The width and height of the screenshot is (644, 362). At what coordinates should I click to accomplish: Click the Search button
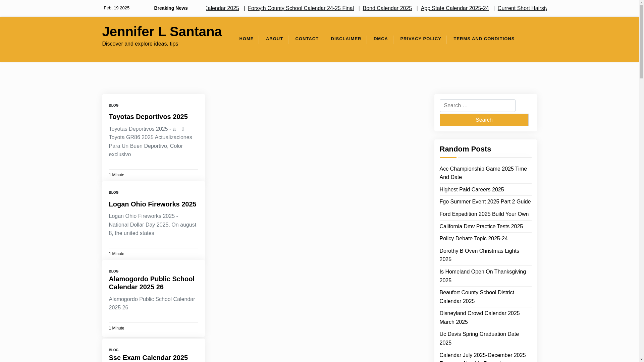(484, 120)
